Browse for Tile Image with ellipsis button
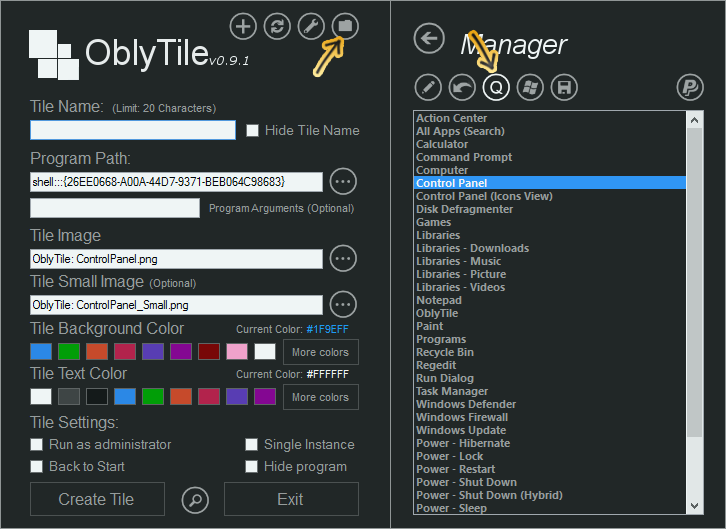Image resolution: width=726 pixels, height=529 pixels. 343,258
